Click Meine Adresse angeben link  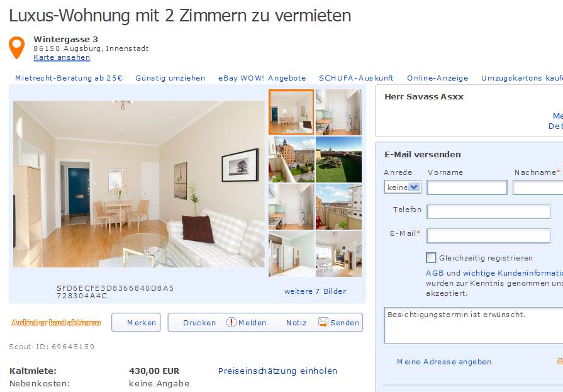click(x=444, y=362)
